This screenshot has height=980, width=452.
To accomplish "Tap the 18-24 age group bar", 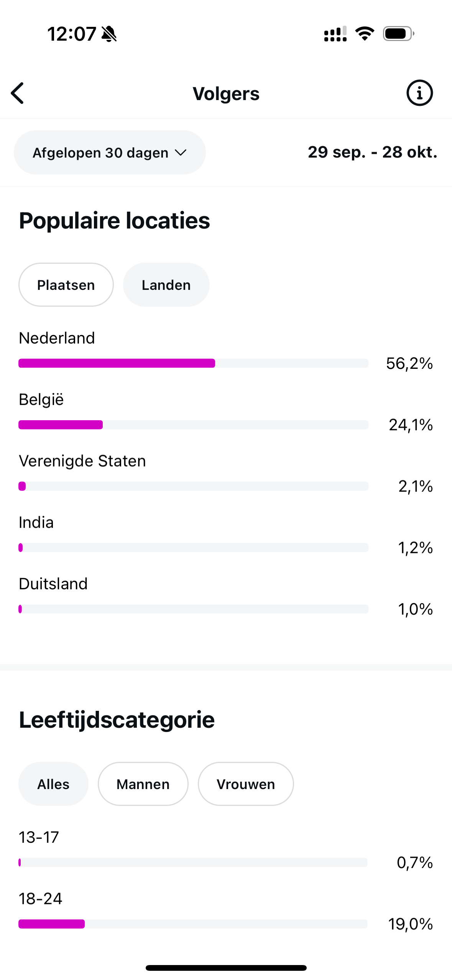I will coord(193,924).
